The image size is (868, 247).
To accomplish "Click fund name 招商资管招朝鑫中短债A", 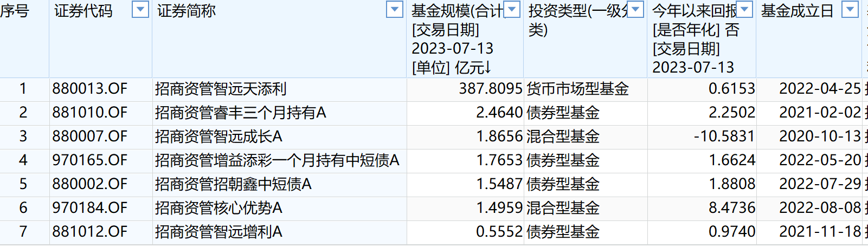I will 233,184.
